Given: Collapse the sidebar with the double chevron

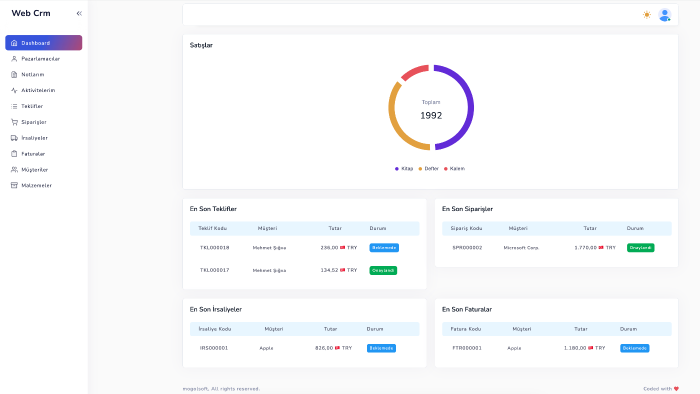Looking at the screenshot, I should pos(79,13).
